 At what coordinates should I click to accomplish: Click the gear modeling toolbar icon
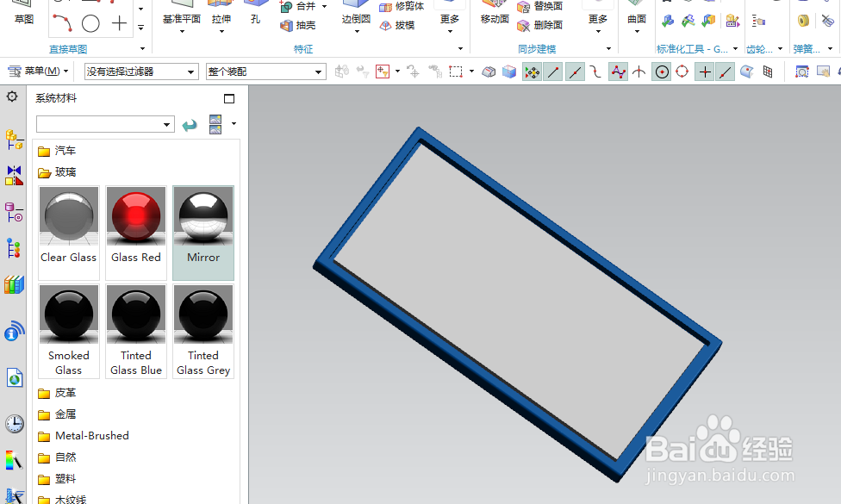[758, 21]
